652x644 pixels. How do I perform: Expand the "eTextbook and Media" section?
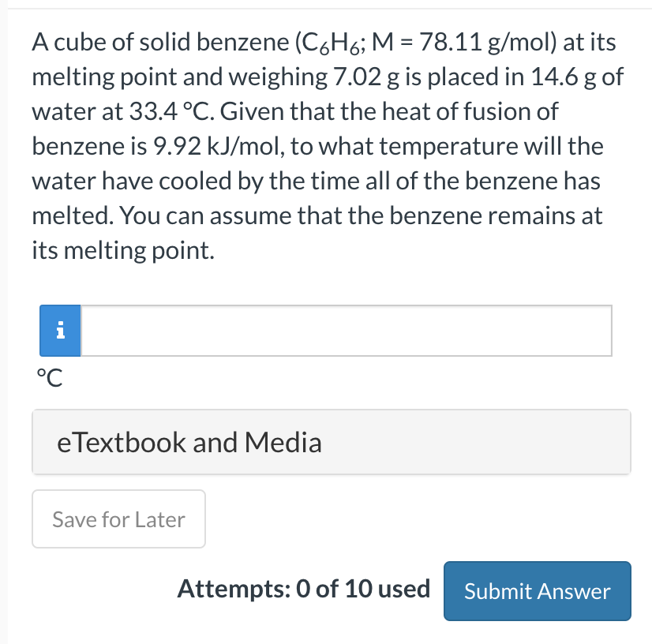(331, 442)
